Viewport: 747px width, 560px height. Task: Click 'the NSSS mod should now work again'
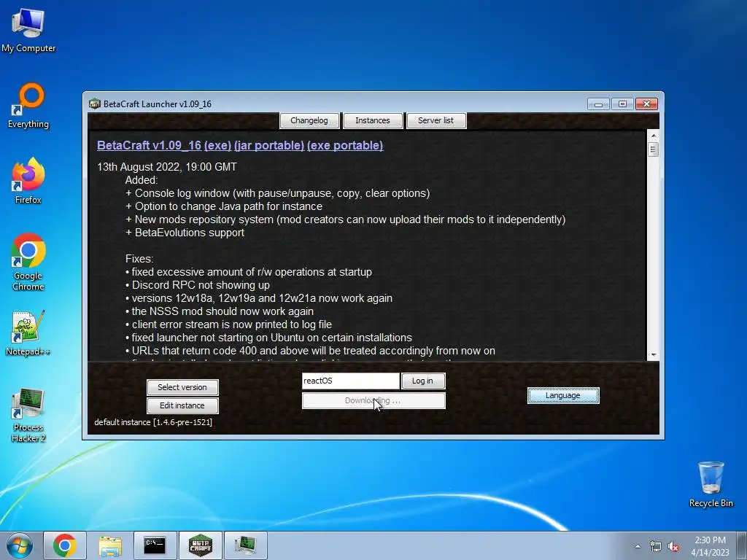point(220,311)
